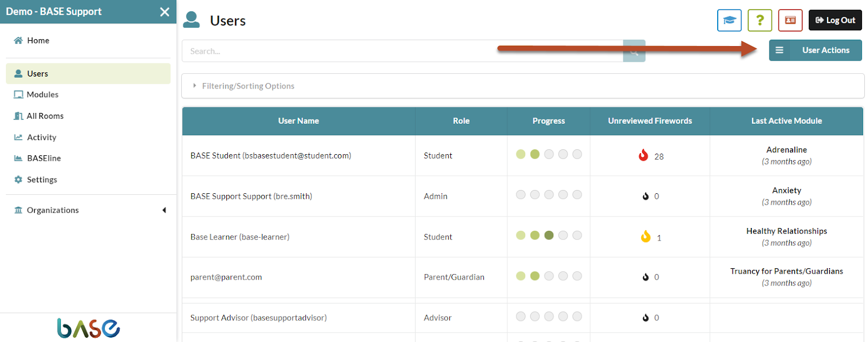Click the BASEline area chart icon
Viewport: 868px width, 342px height.
[x=18, y=158]
